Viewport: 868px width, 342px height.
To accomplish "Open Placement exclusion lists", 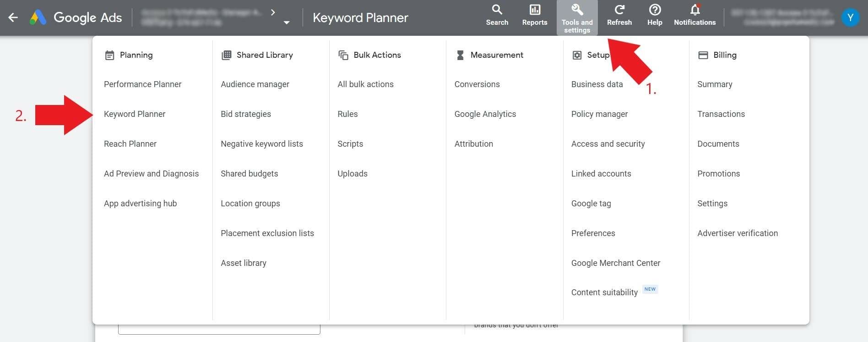I will point(267,233).
